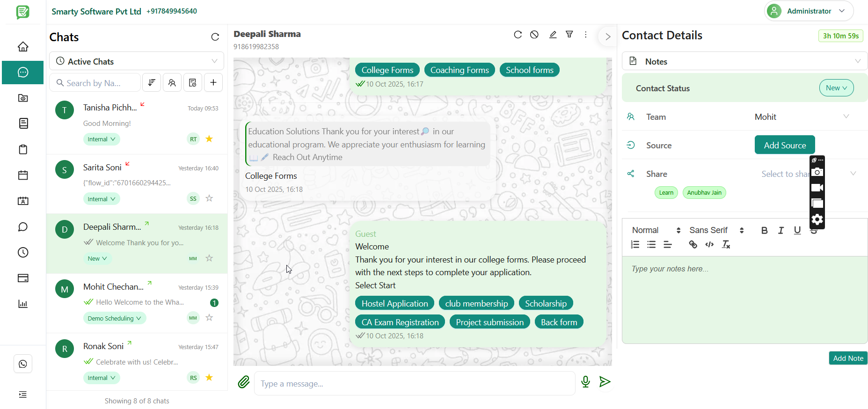Toggle star on Ronak Soni chat
The height and width of the screenshot is (409, 868).
[x=209, y=377]
